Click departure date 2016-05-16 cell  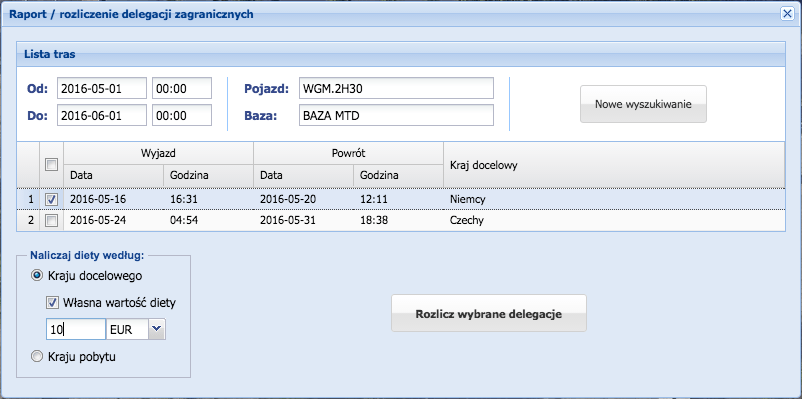pos(114,200)
